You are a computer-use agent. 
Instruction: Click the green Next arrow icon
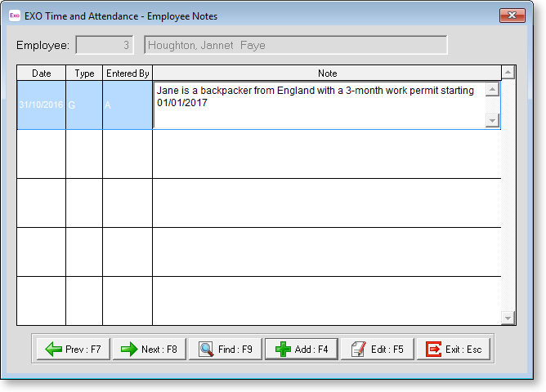pyautogui.click(x=129, y=350)
